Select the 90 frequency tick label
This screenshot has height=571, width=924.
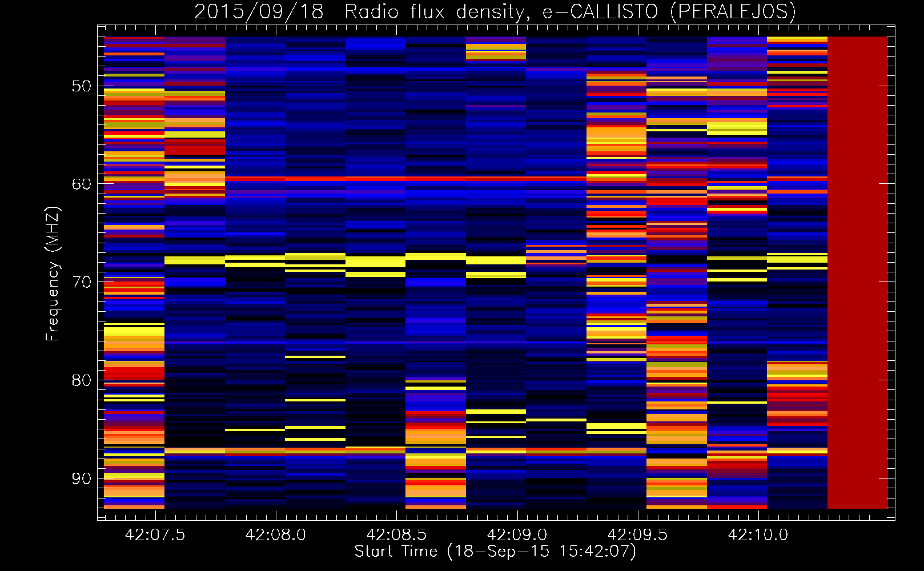[81, 478]
